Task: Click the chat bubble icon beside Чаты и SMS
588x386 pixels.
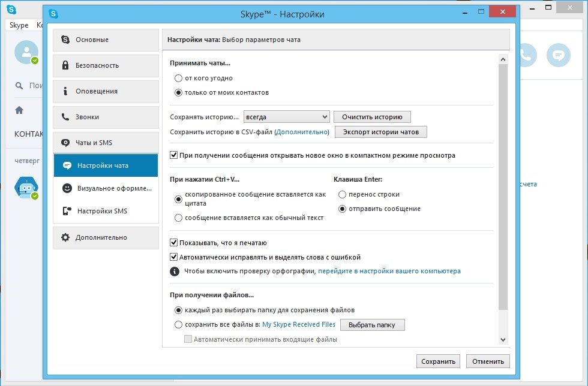Action: coord(65,143)
